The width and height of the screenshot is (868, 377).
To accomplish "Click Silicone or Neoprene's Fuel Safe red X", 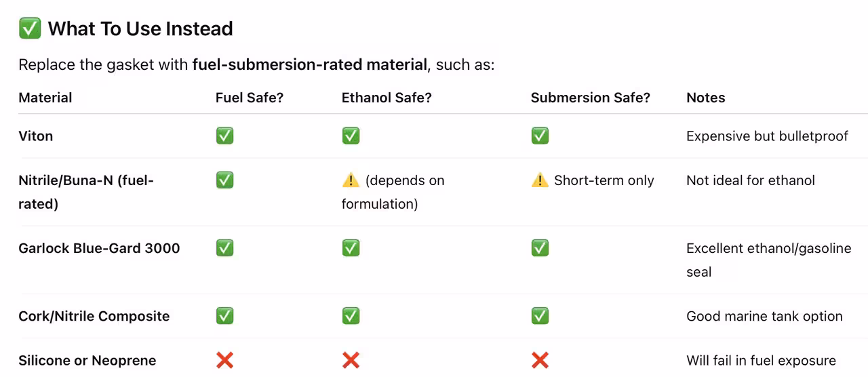I will pyautogui.click(x=224, y=361).
